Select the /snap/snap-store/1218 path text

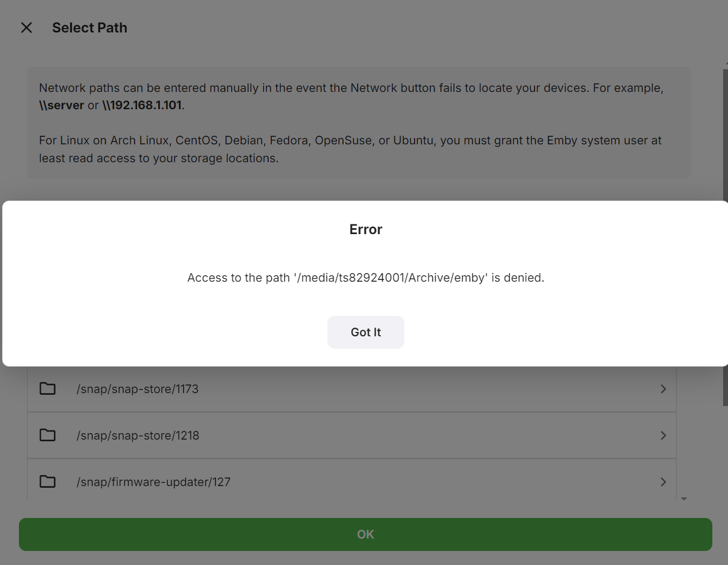click(x=138, y=435)
